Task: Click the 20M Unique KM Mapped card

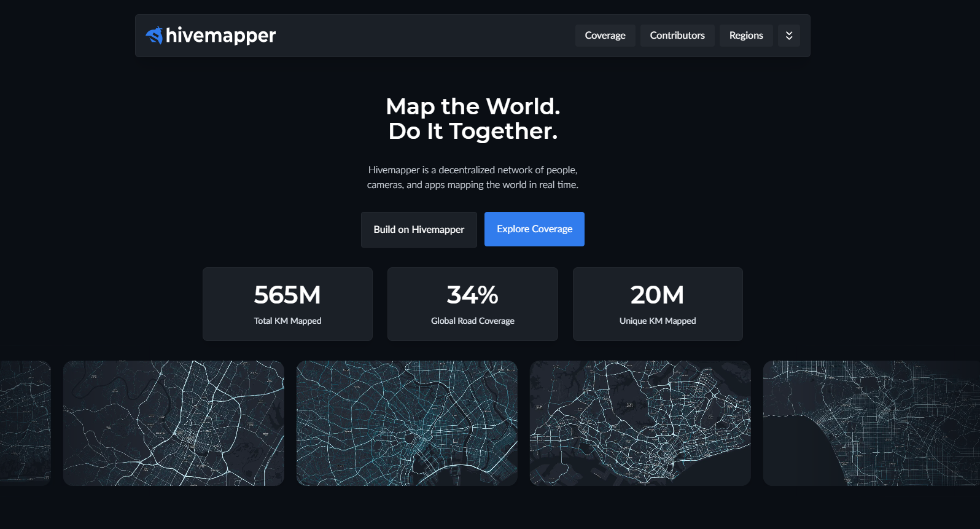Action: coord(657,304)
